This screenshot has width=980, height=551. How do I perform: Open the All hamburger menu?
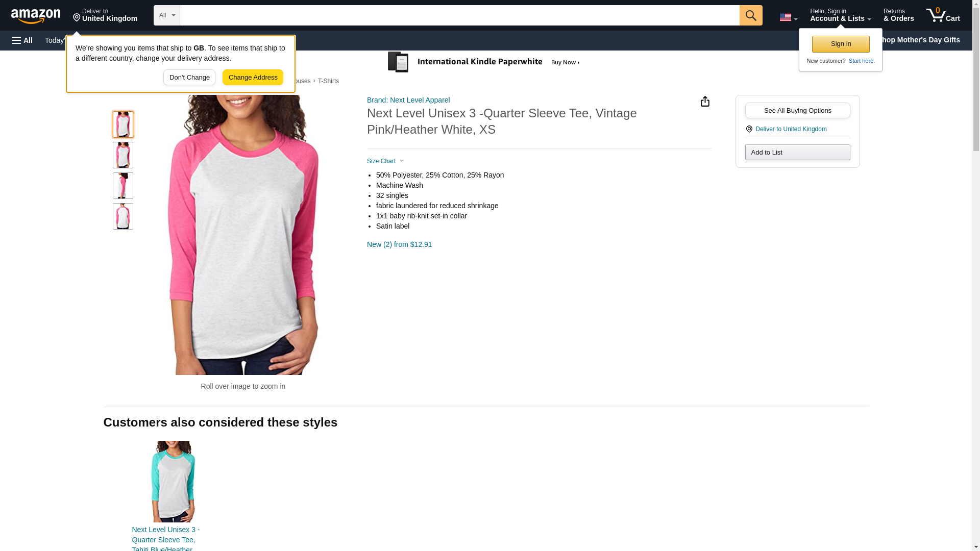[x=22, y=40]
